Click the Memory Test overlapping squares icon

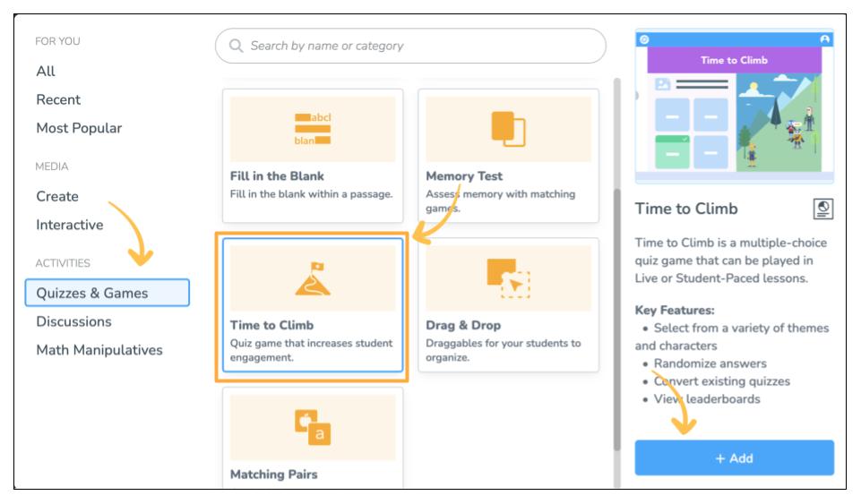[508, 128]
